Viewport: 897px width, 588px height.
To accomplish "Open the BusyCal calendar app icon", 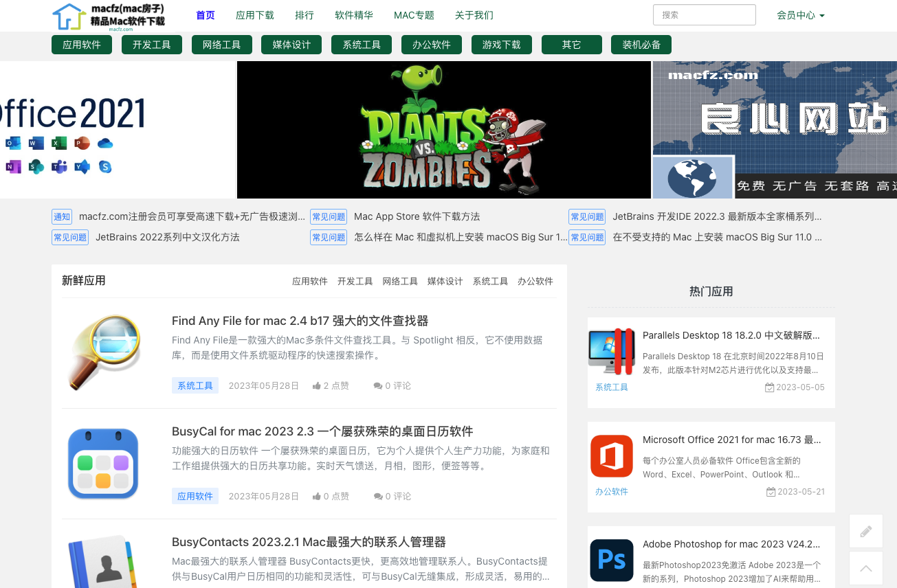I will 104,464.
